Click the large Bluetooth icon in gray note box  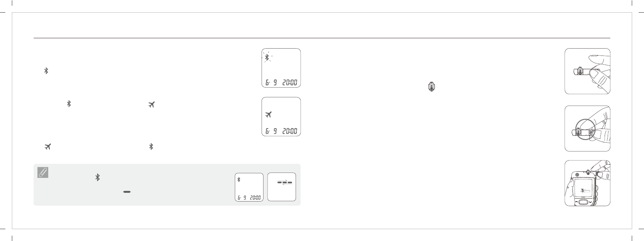point(98,177)
